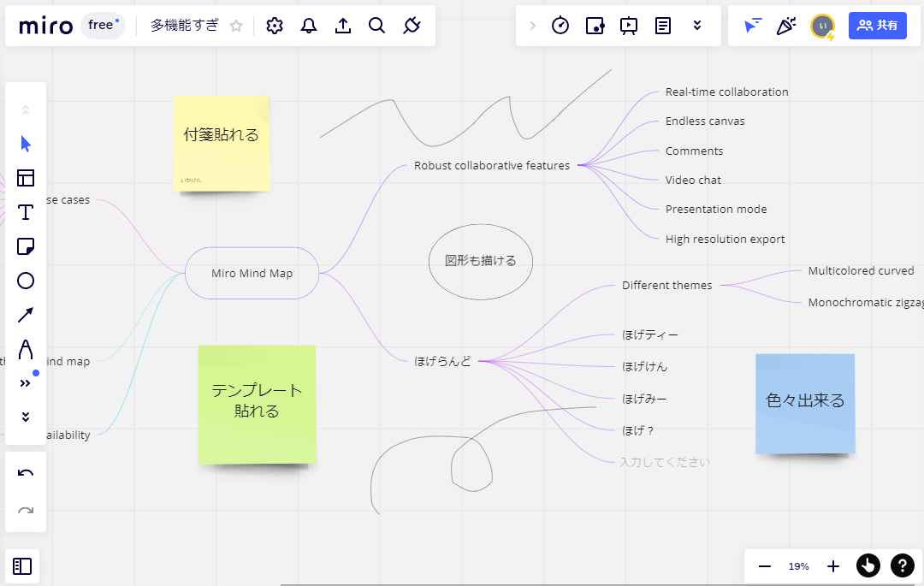Click the 共有 share button
This screenshot has width=924, height=586.
click(x=878, y=26)
